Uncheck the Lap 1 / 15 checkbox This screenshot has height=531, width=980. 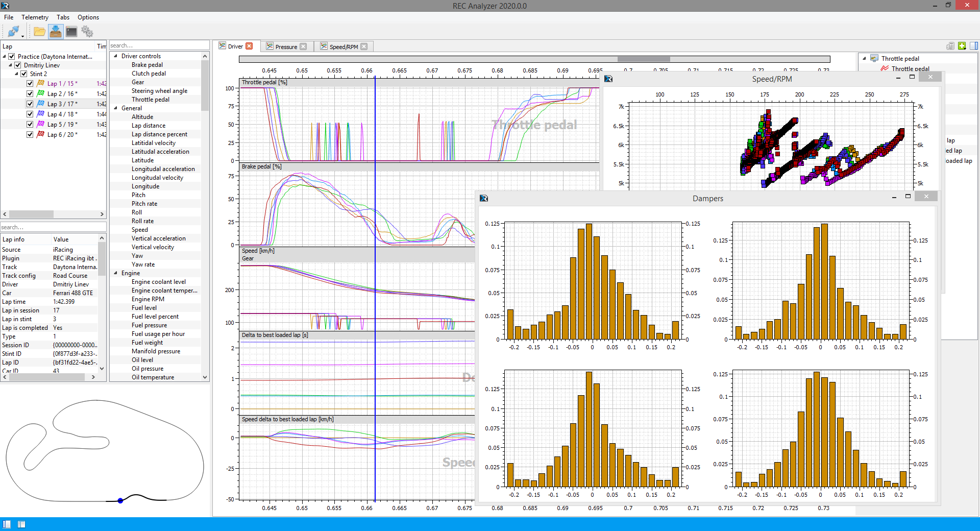tap(30, 84)
